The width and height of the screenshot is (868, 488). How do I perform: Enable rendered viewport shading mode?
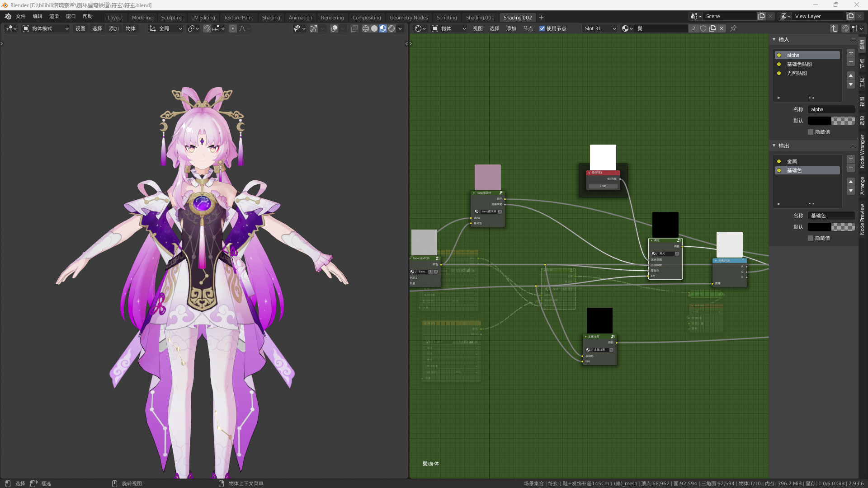point(392,28)
